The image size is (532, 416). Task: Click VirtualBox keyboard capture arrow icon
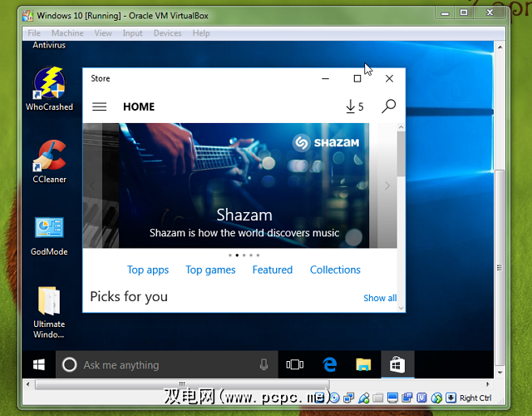click(x=451, y=398)
